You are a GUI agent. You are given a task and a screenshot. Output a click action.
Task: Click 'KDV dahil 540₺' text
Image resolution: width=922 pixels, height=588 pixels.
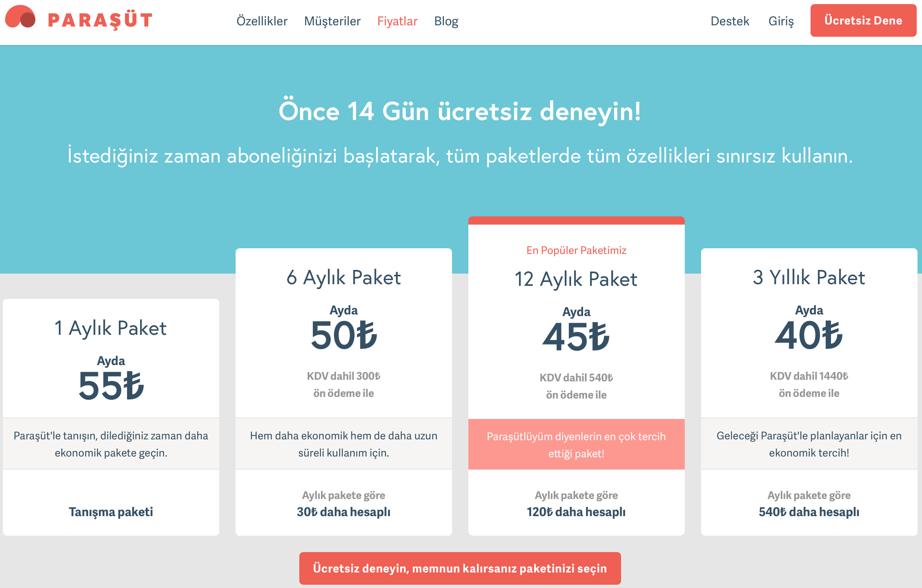point(576,378)
